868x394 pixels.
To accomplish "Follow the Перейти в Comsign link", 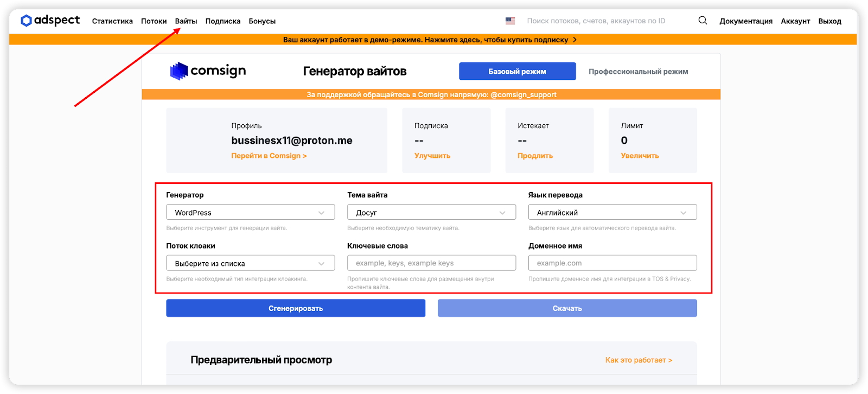I will (269, 156).
